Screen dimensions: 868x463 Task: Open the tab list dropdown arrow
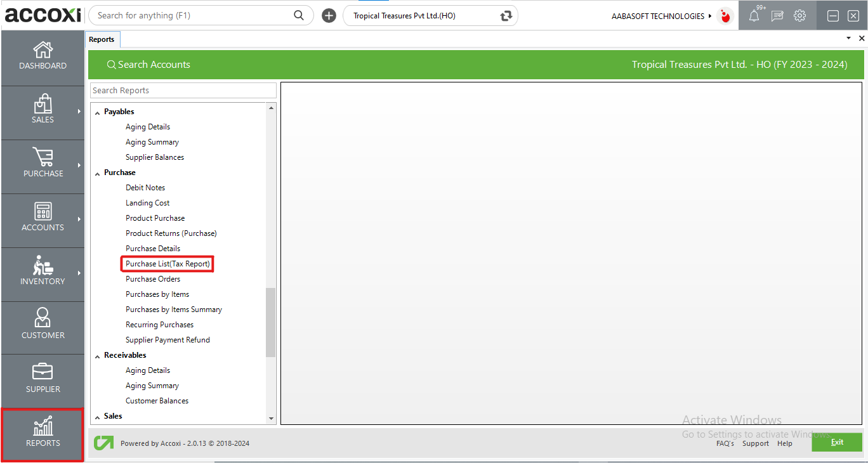(x=849, y=39)
